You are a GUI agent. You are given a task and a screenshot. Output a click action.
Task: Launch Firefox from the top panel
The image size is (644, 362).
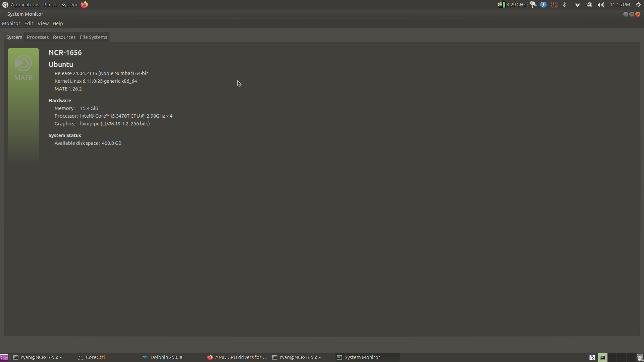[84, 5]
